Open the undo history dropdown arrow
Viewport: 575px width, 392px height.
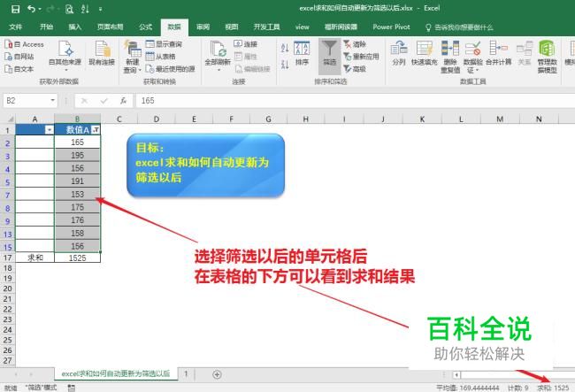pos(40,9)
